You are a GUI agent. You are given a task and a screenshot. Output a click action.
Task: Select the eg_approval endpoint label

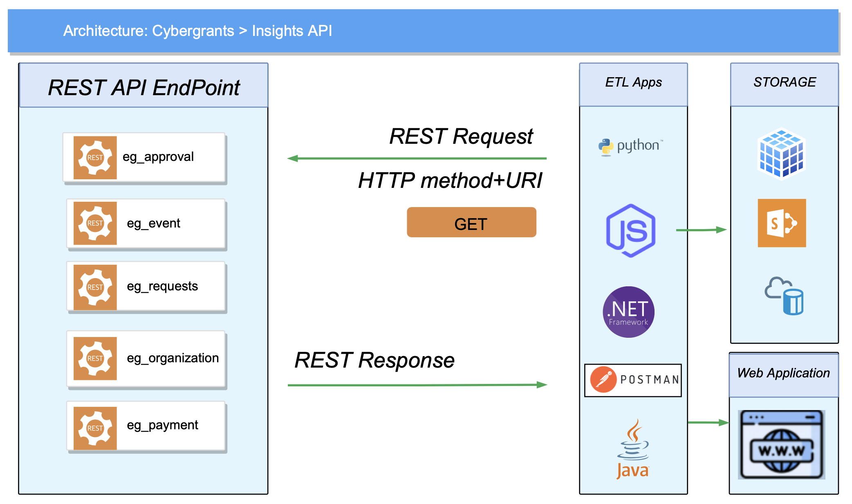[158, 157]
